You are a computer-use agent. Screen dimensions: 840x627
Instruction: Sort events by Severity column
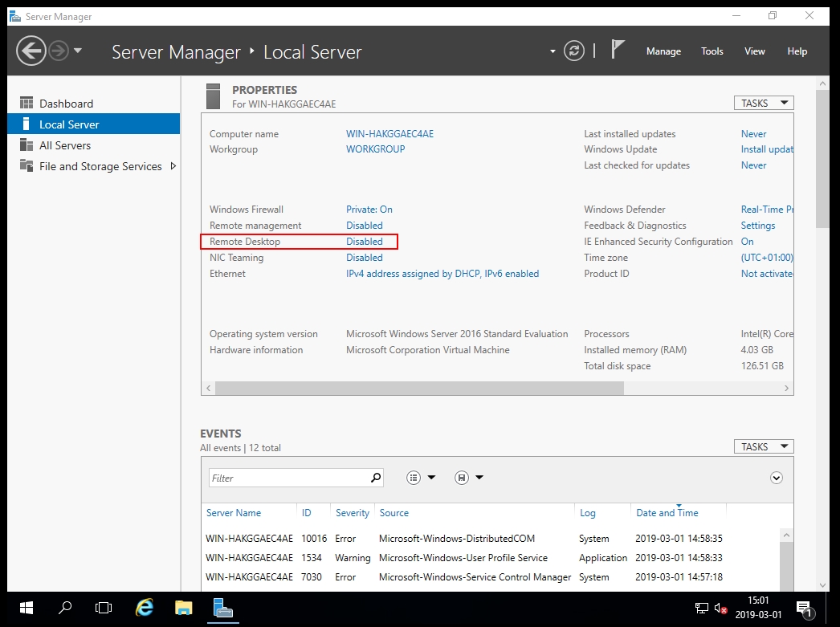tap(352, 513)
